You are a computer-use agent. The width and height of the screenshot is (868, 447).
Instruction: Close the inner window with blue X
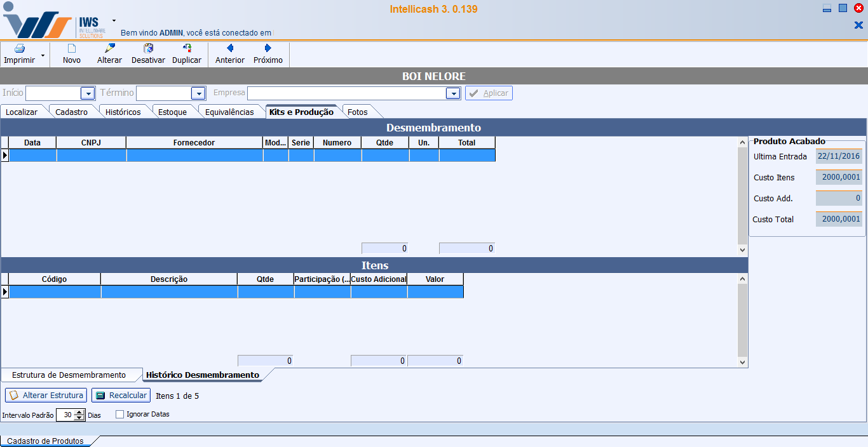[x=858, y=25]
